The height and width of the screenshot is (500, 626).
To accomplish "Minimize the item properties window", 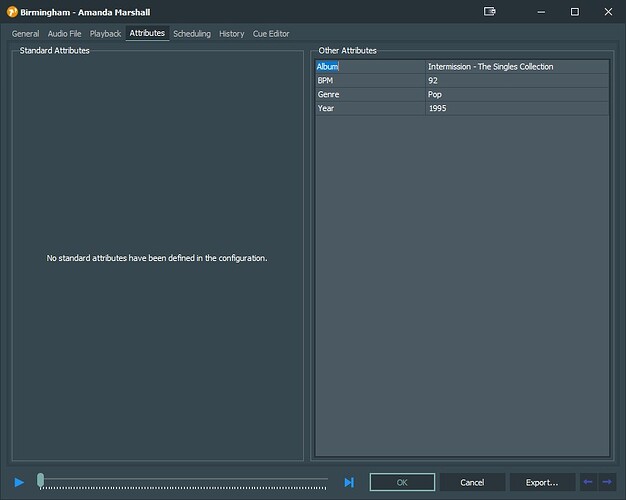I will [x=541, y=12].
